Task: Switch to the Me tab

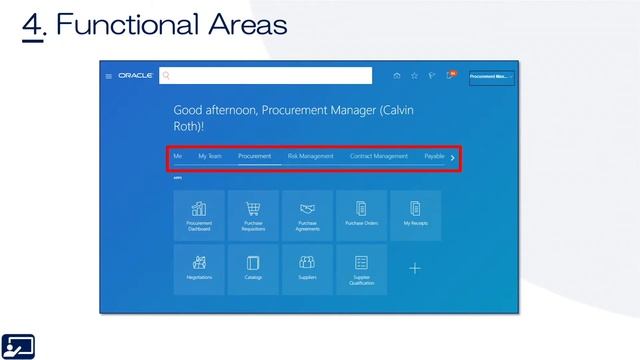Action: tap(178, 156)
